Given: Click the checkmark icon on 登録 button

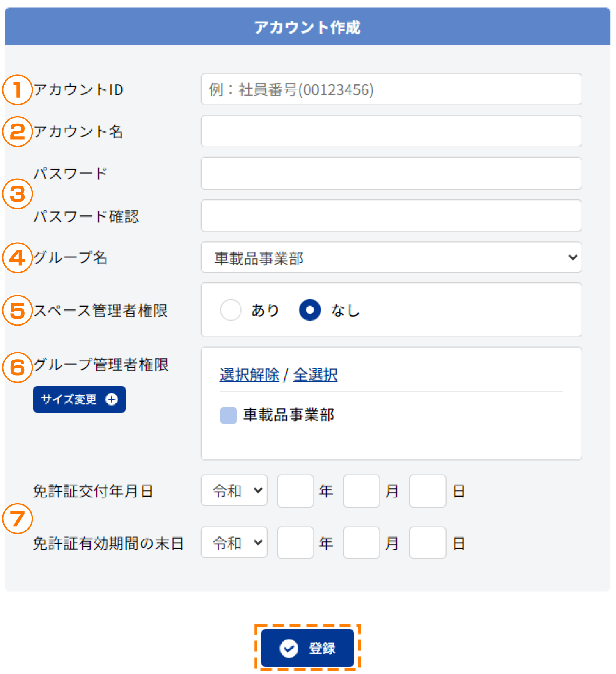Looking at the screenshot, I should click(x=289, y=648).
